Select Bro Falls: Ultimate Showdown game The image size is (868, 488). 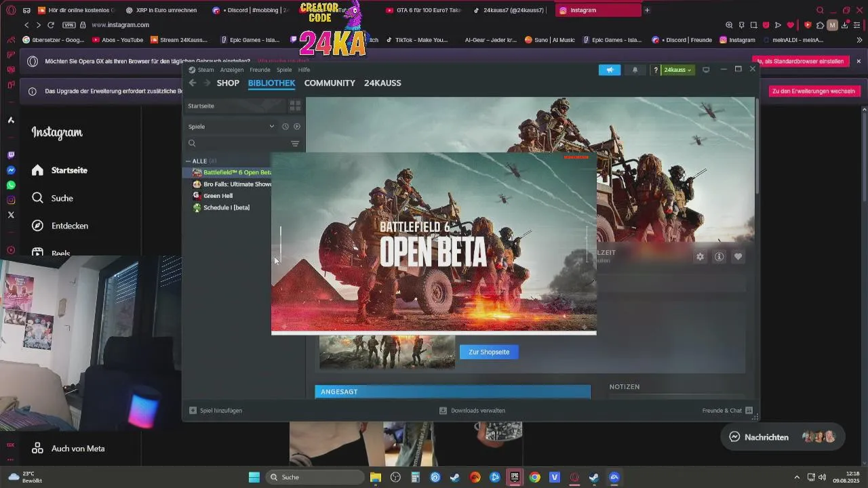(232, 184)
